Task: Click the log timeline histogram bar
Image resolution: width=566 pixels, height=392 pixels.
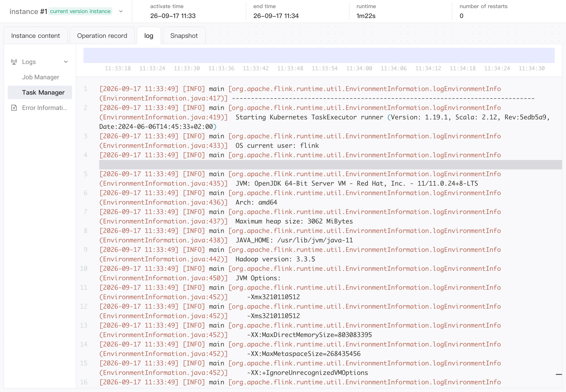Action: click(x=319, y=55)
